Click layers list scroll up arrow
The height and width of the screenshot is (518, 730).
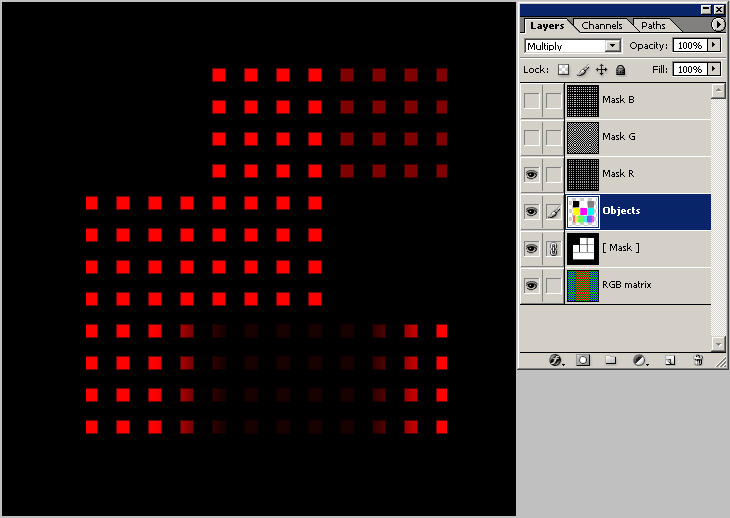pyautogui.click(x=718, y=90)
